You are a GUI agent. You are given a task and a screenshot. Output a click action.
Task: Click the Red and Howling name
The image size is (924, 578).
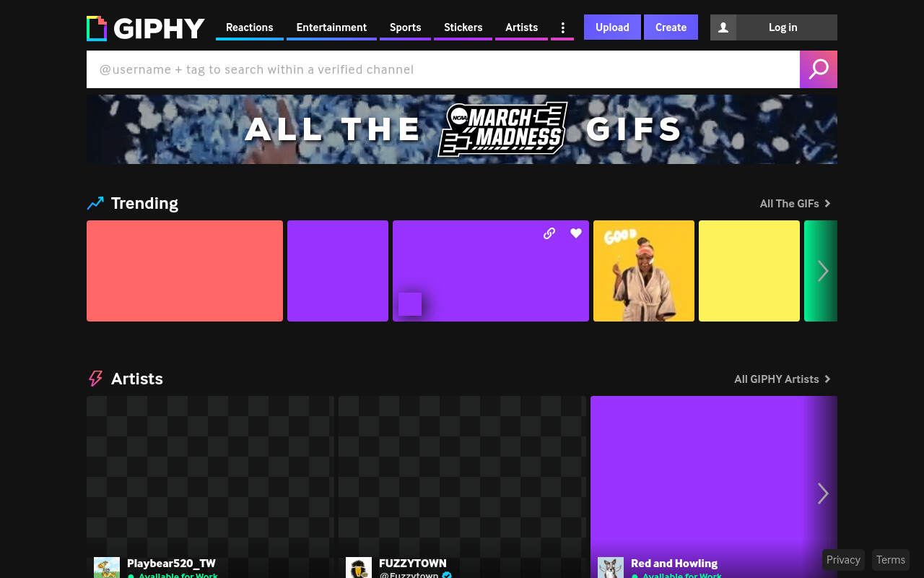674,564
